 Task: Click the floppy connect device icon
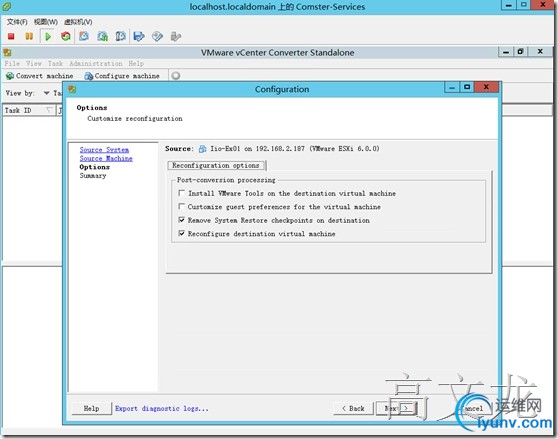click(139, 36)
